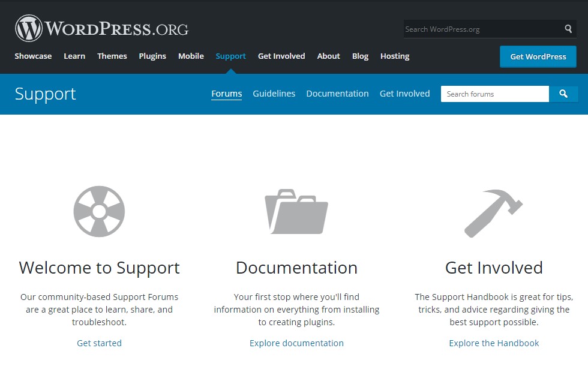This screenshot has height=372, width=588.
Task: Click the Support page title
Action: [46, 94]
